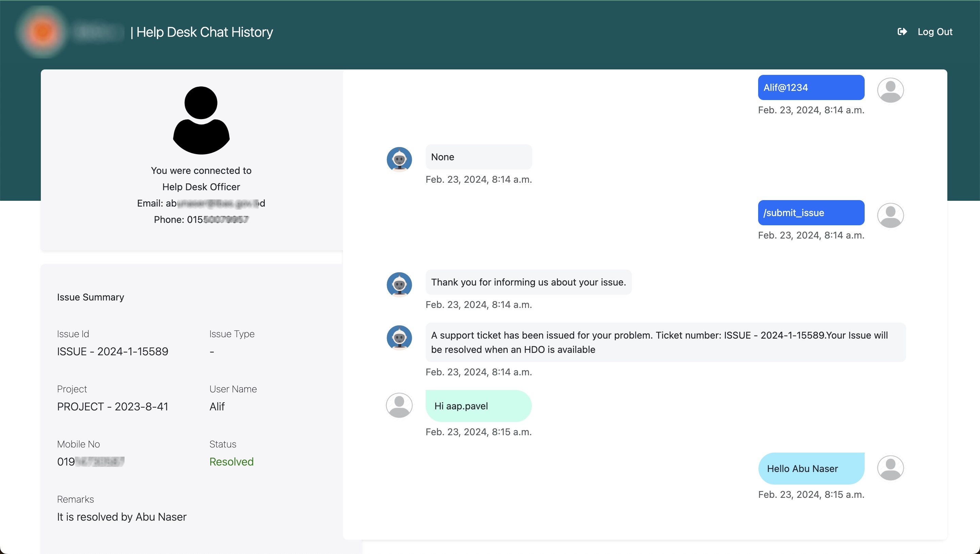Click the Hello Abu Naser blue bubble
The width and height of the screenshot is (980, 554).
[x=811, y=468]
